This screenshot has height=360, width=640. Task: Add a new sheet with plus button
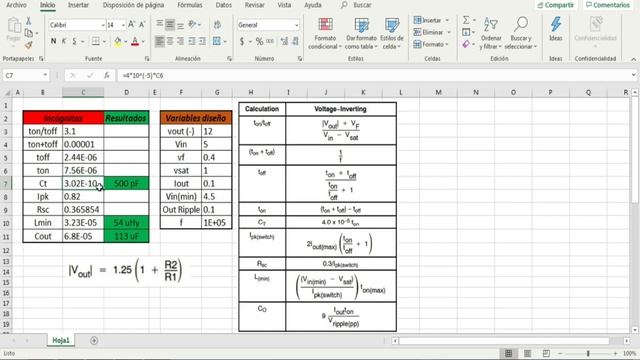[94, 340]
